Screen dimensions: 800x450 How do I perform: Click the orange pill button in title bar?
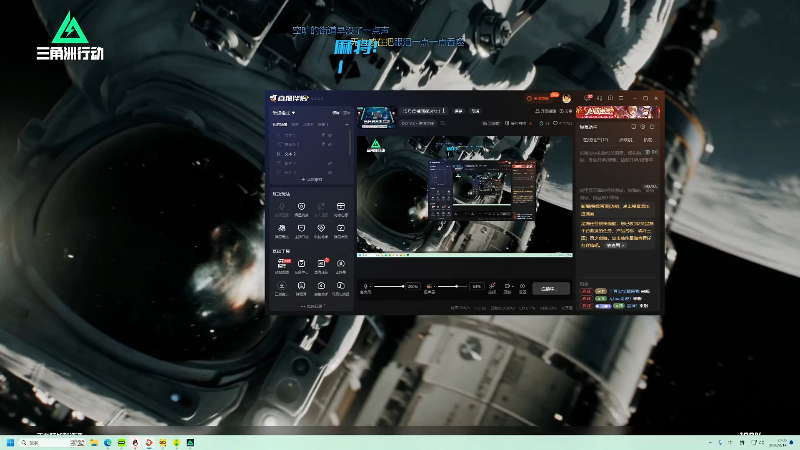(x=539, y=98)
